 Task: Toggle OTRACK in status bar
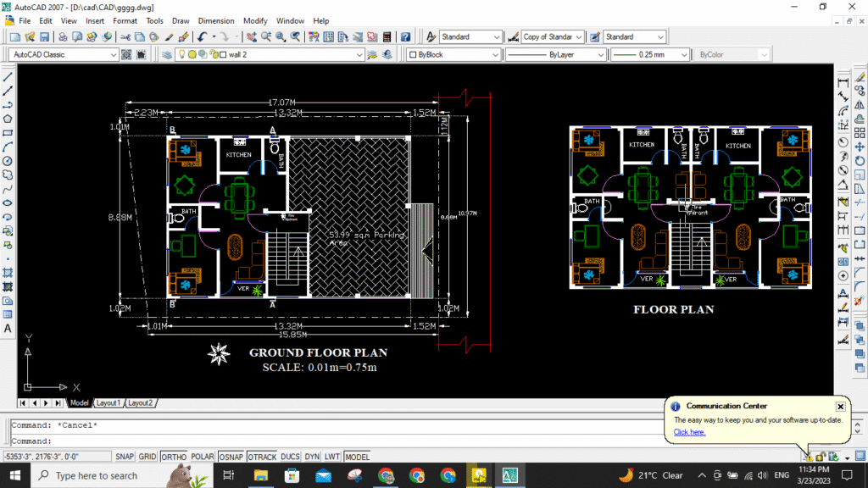point(262,457)
